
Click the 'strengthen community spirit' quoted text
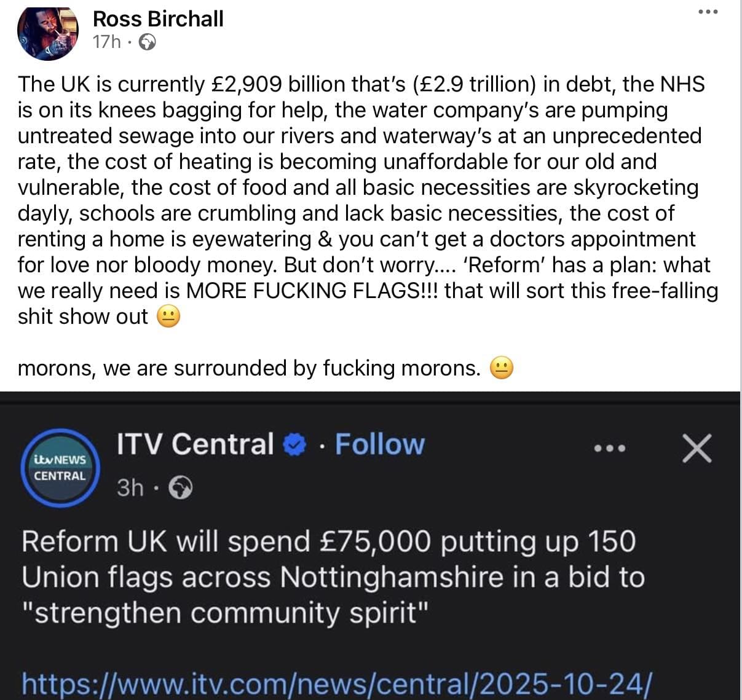[x=229, y=613]
